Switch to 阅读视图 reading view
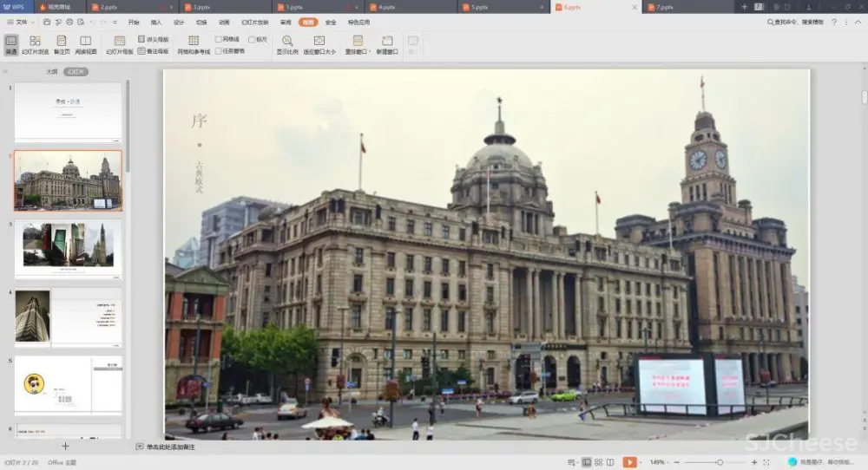The width and height of the screenshot is (868, 470). [85, 45]
